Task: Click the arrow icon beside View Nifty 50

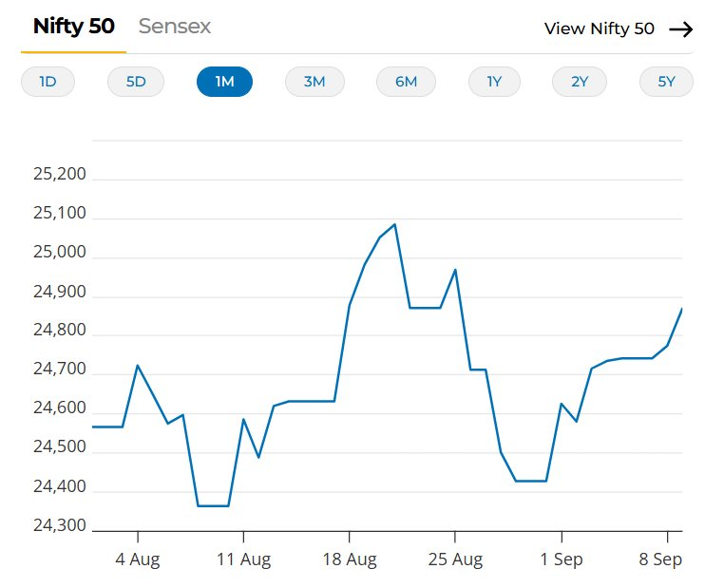Action: coord(680,28)
